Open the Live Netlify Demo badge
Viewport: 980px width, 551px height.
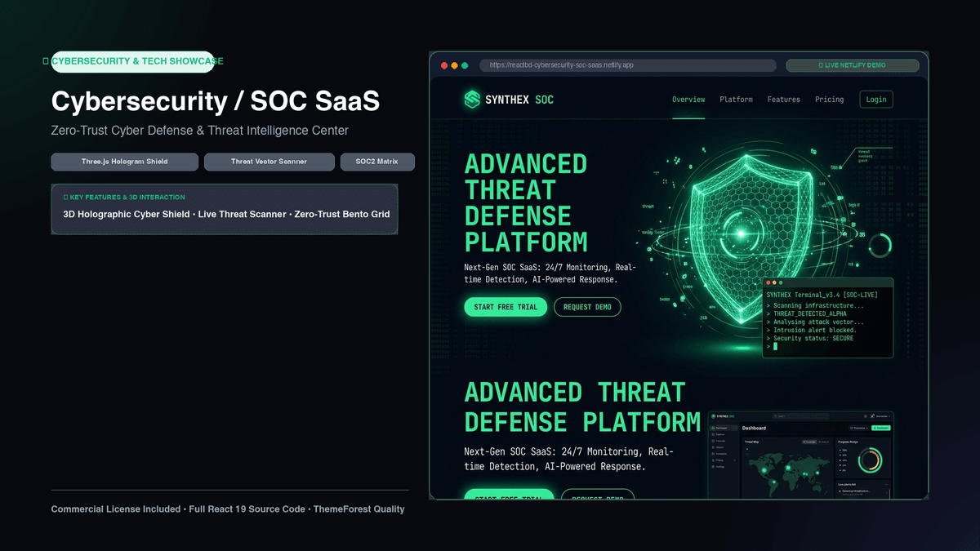(x=852, y=65)
